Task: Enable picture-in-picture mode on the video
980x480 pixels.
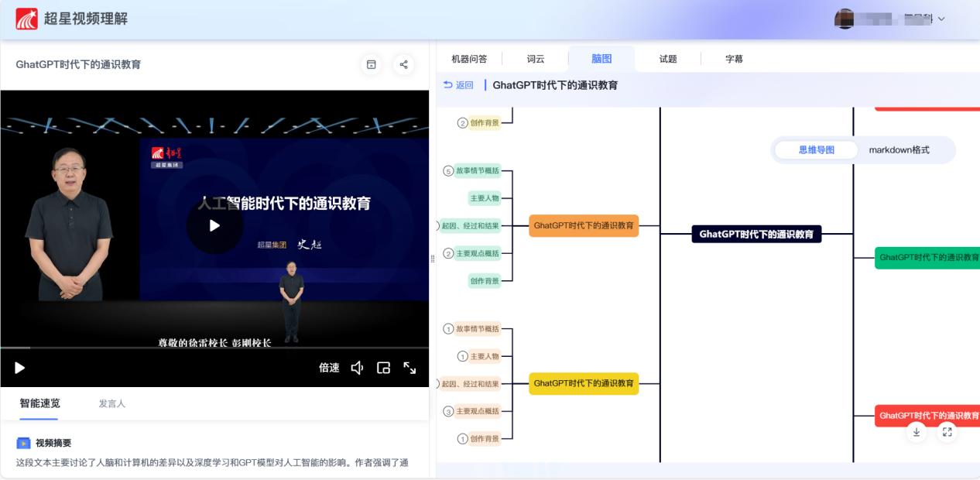Action: click(383, 368)
